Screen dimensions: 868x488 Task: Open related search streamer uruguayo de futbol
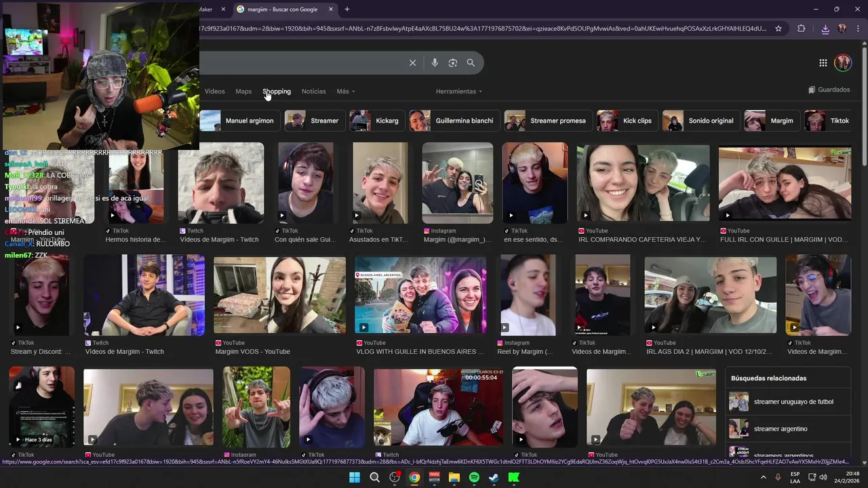[788, 402]
